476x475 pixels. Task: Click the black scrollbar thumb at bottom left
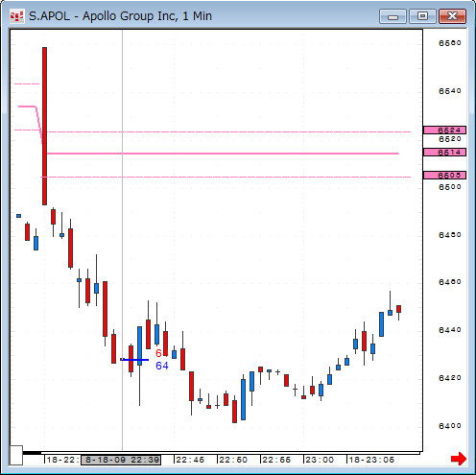32,453
